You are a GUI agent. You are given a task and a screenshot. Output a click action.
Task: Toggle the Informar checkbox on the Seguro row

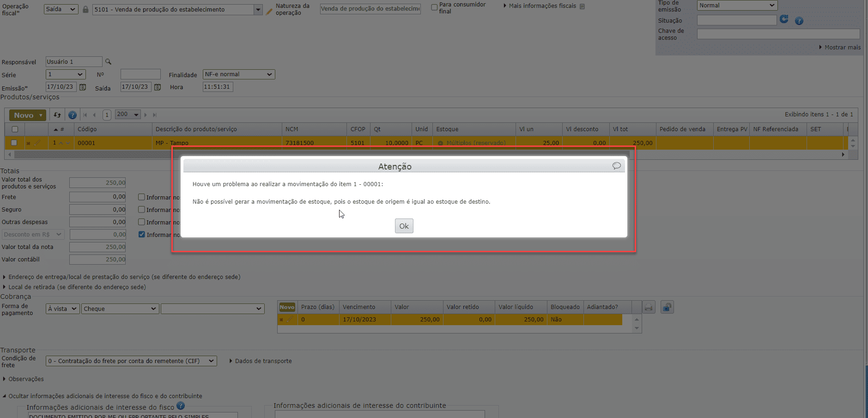click(x=142, y=209)
